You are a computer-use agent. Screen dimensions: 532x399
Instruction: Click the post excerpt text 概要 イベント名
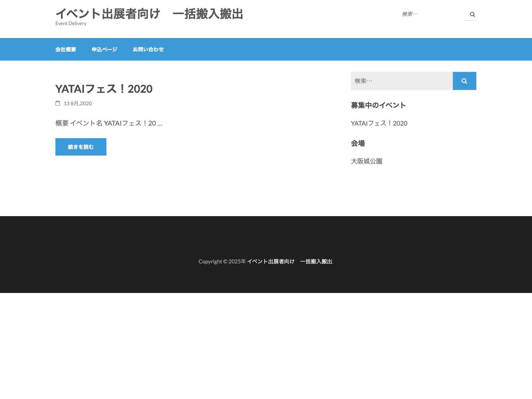pyautogui.click(x=109, y=123)
